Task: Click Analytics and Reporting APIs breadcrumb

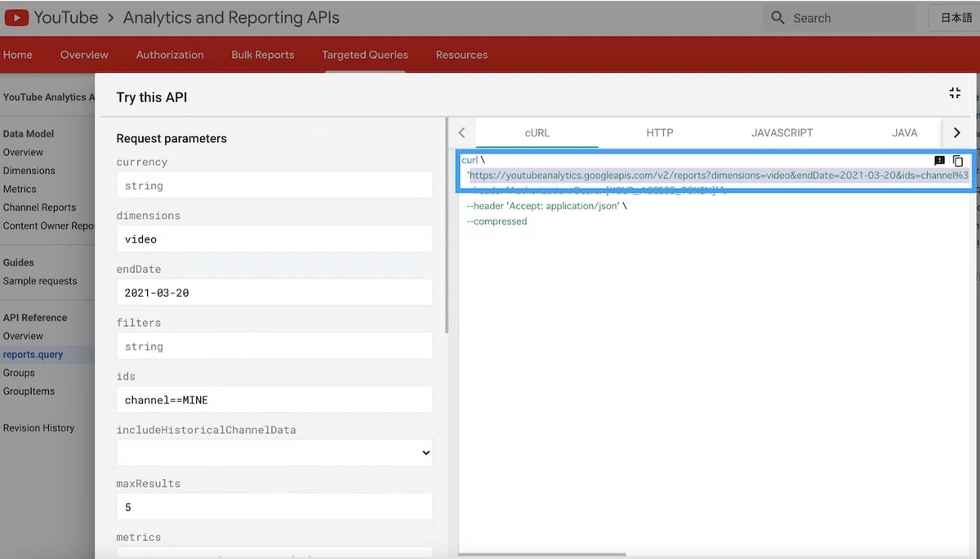Action: pyautogui.click(x=231, y=17)
